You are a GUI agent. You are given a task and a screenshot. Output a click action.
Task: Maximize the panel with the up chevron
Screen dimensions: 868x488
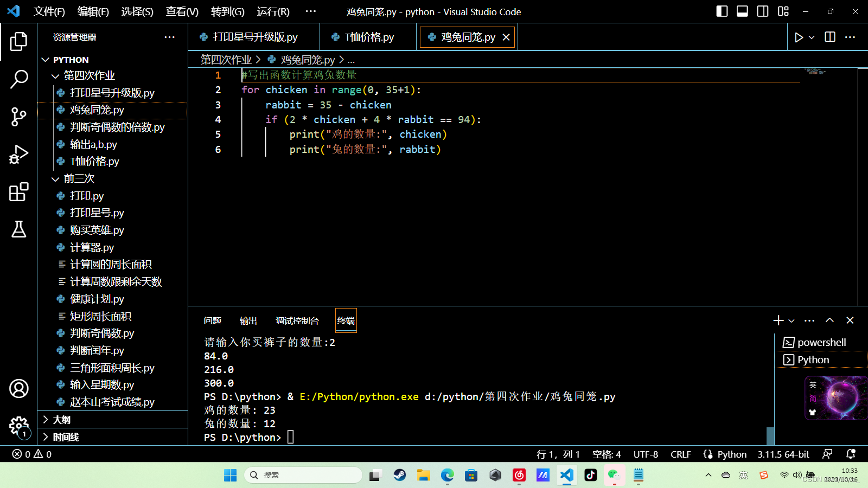(829, 320)
